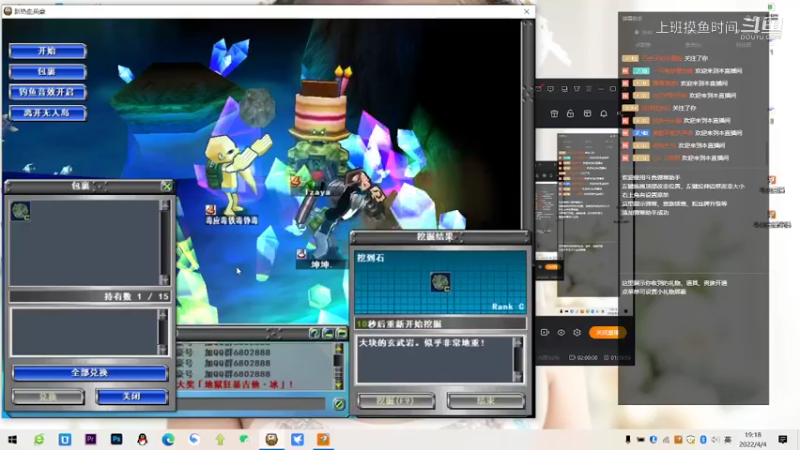
Task: Click the gift box icon in streaming tool
Action: pos(554,114)
